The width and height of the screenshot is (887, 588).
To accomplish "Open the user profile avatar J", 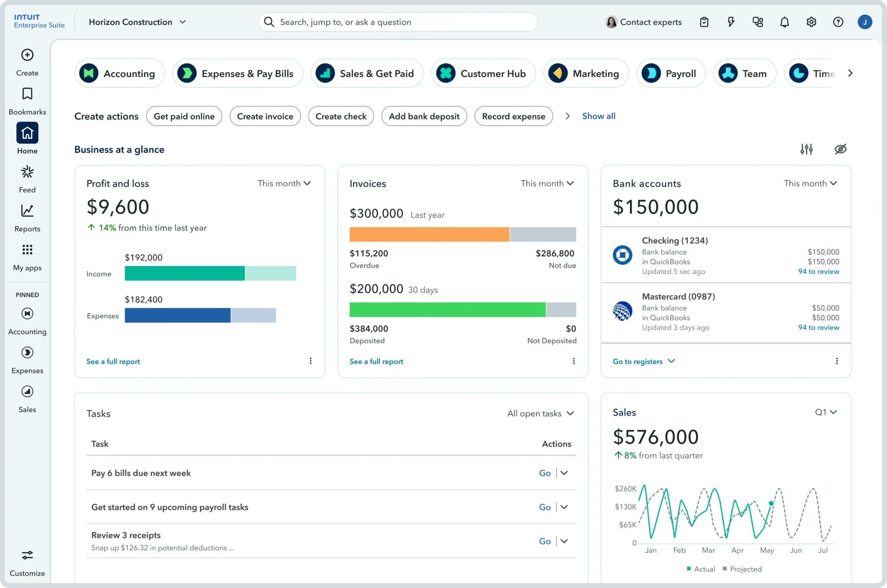I will (x=865, y=22).
